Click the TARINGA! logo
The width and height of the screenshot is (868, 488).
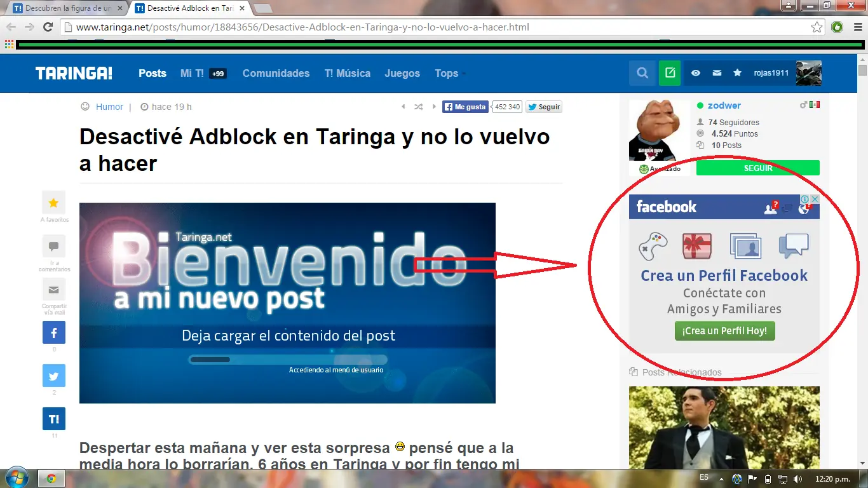(x=74, y=73)
